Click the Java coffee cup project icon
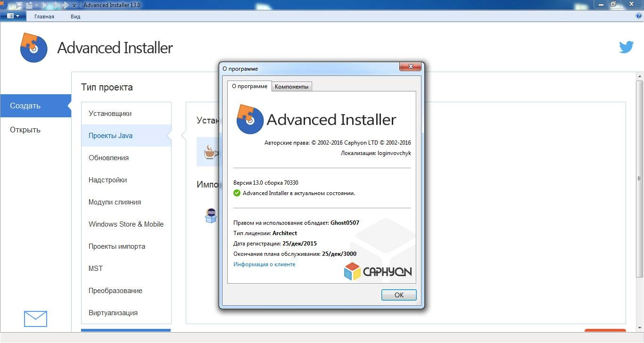Image resolution: width=644 pixels, height=343 pixels. [x=210, y=152]
